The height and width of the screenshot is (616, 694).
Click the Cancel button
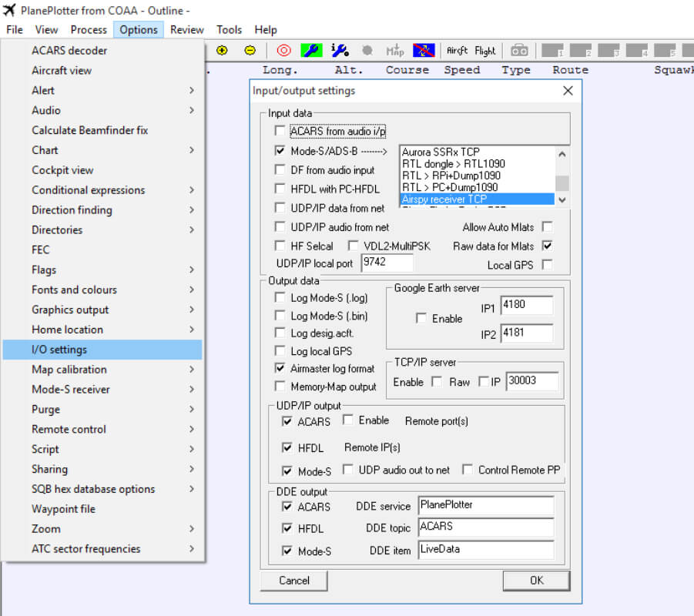(x=294, y=580)
